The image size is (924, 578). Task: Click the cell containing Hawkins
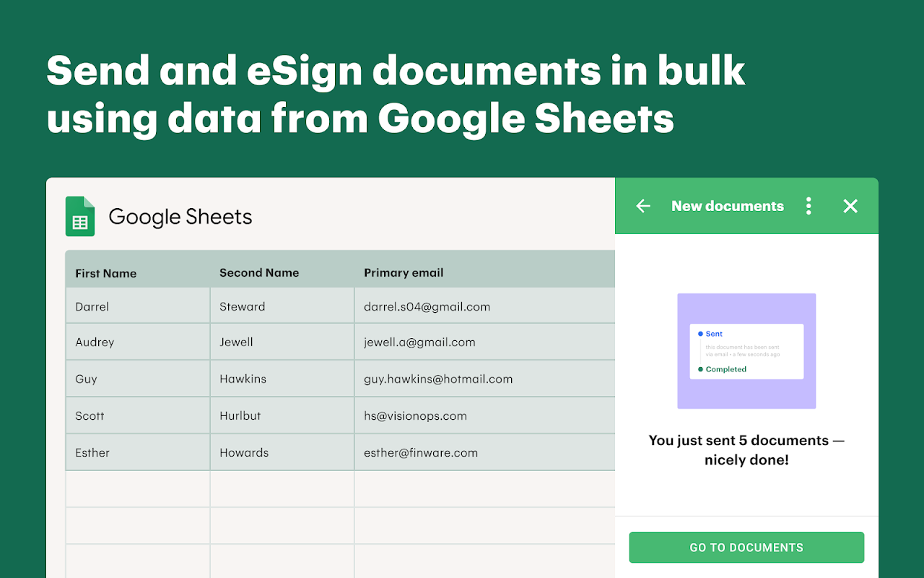pos(282,379)
